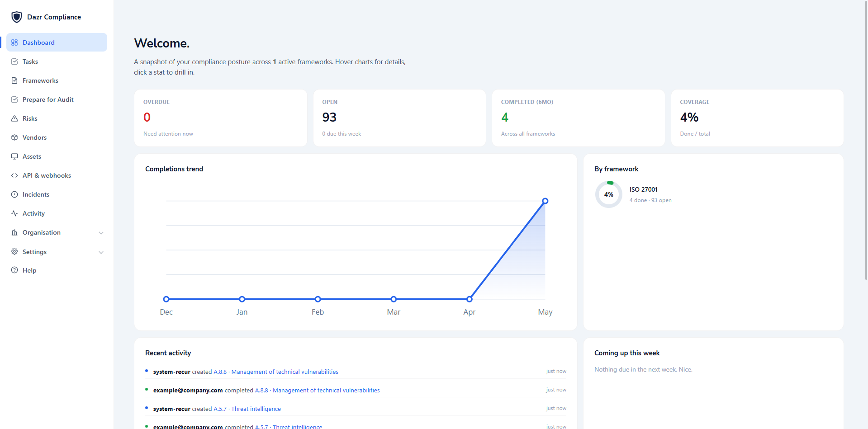Click the "Completions trend" heading

point(174,169)
